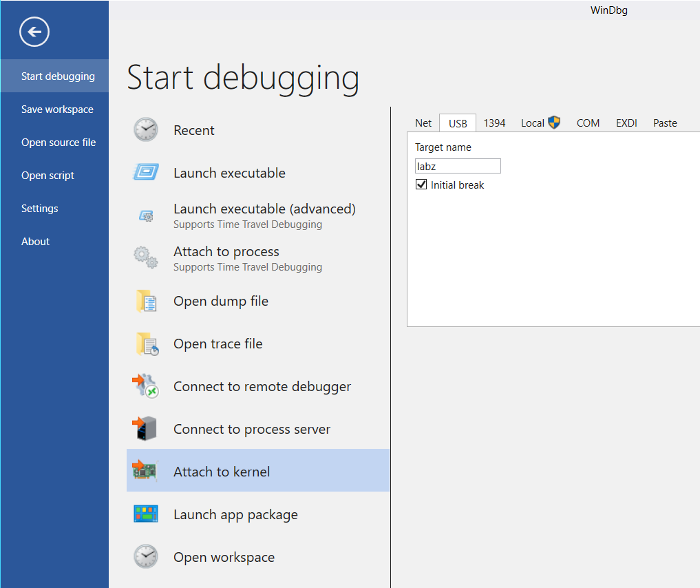Screen dimensions: 700x588
Task: Switch to the Local tab
Action: 540,123
